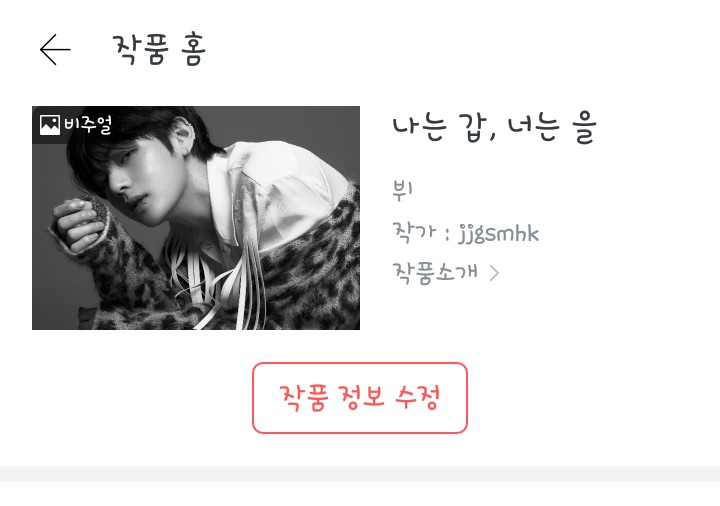
Task: Open the 작품소개 link
Action: tap(435, 273)
